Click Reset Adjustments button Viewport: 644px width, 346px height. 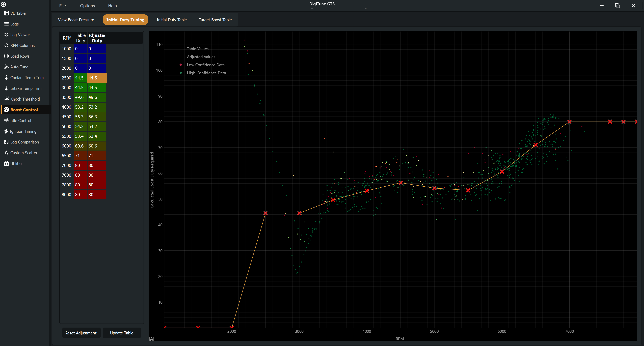pyautogui.click(x=82, y=333)
